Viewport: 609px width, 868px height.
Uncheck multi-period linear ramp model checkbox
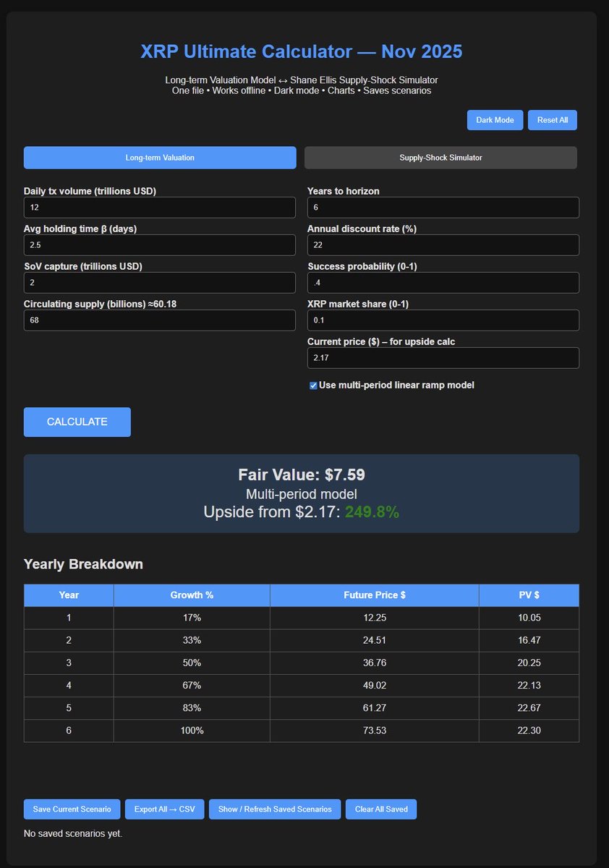(313, 386)
